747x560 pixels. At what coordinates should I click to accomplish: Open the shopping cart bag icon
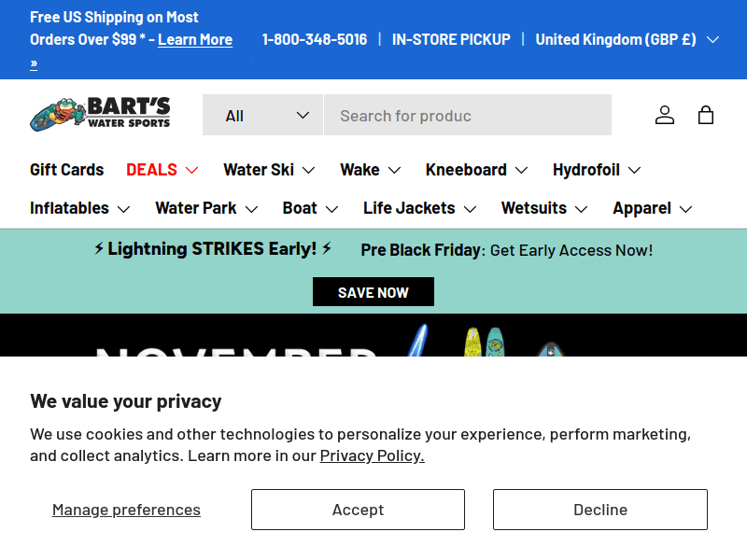[x=706, y=115]
